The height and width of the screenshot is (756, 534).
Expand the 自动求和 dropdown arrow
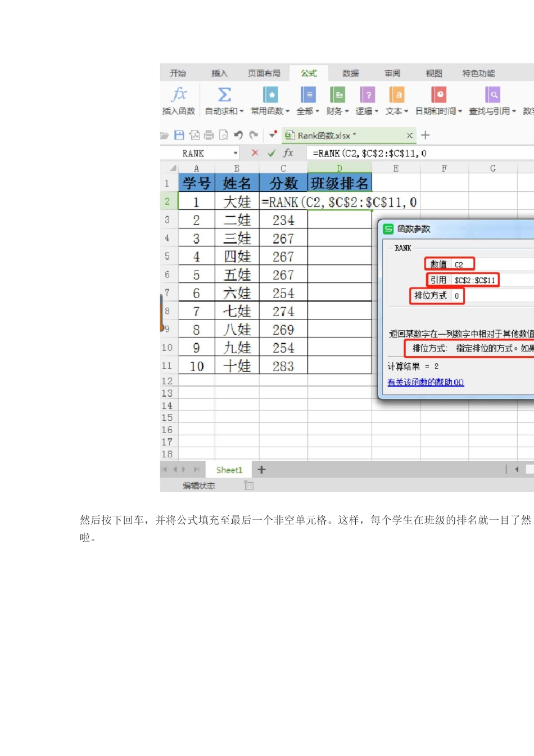pos(242,111)
